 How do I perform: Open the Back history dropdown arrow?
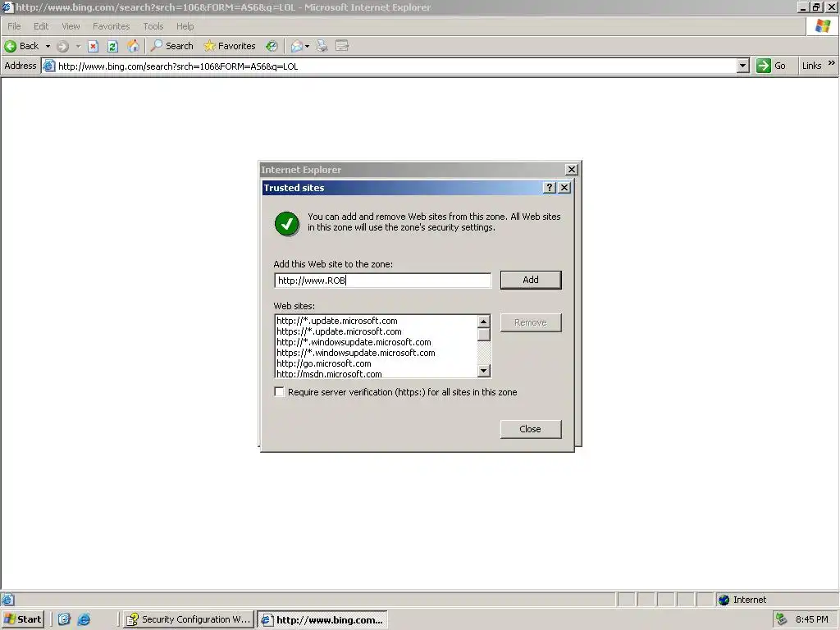48,47
